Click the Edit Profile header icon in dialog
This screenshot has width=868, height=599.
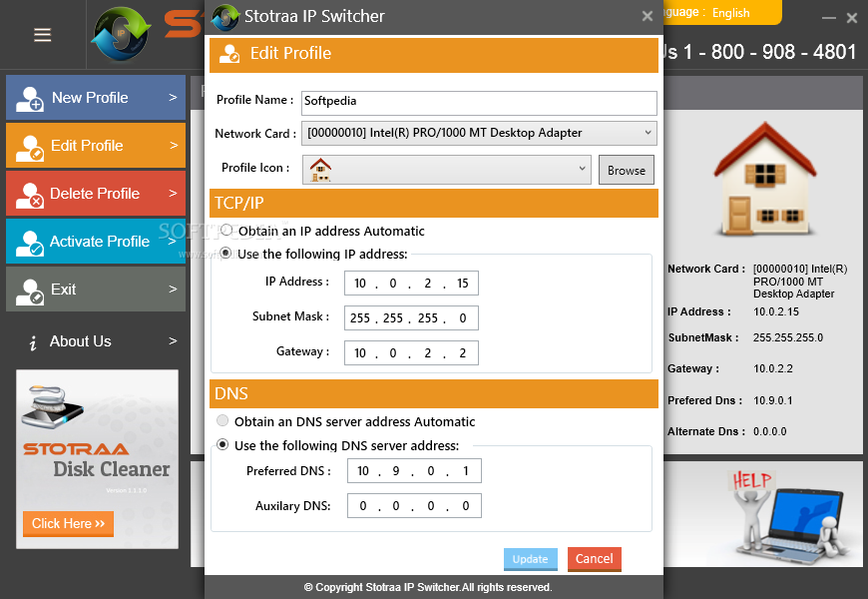pyautogui.click(x=229, y=54)
